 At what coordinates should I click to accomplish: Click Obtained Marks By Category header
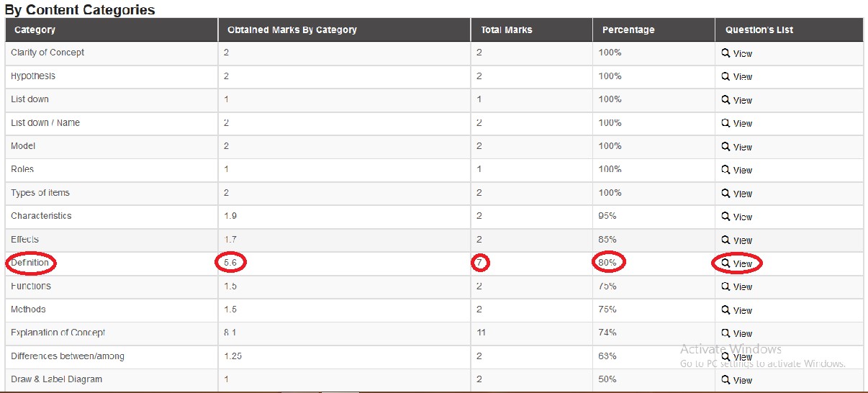click(x=291, y=30)
